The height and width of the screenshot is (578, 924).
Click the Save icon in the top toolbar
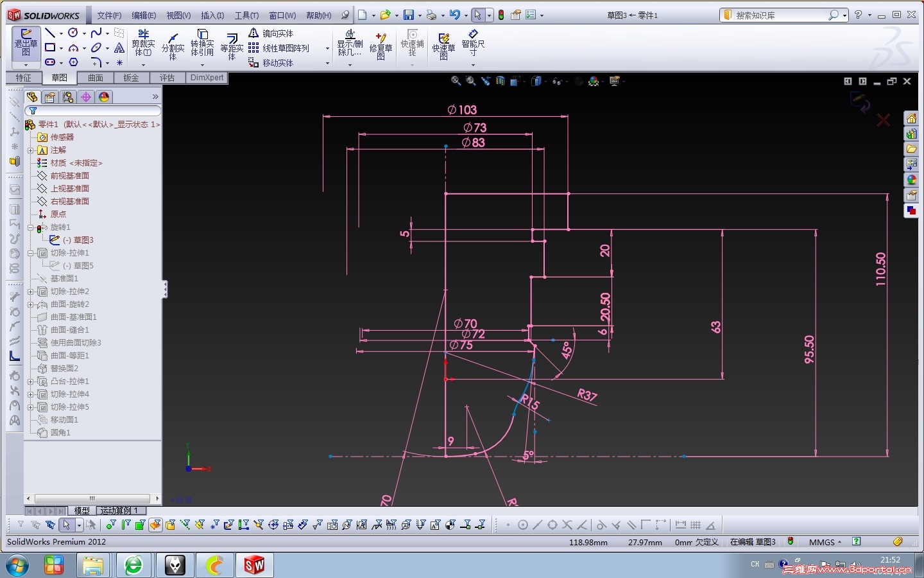[408, 15]
